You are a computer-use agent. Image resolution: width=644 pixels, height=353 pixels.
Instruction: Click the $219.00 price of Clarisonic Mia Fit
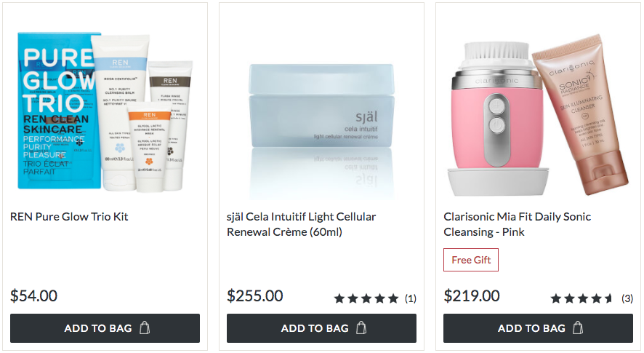[x=472, y=296]
